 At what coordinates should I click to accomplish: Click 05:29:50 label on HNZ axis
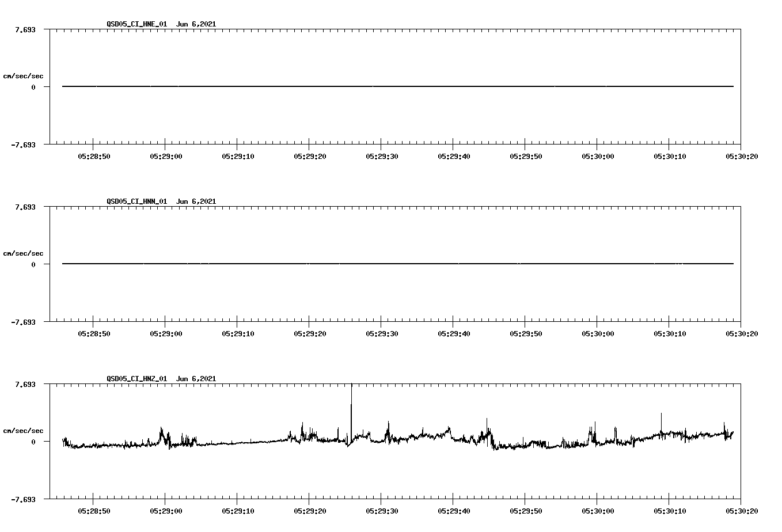pyautogui.click(x=525, y=511)
